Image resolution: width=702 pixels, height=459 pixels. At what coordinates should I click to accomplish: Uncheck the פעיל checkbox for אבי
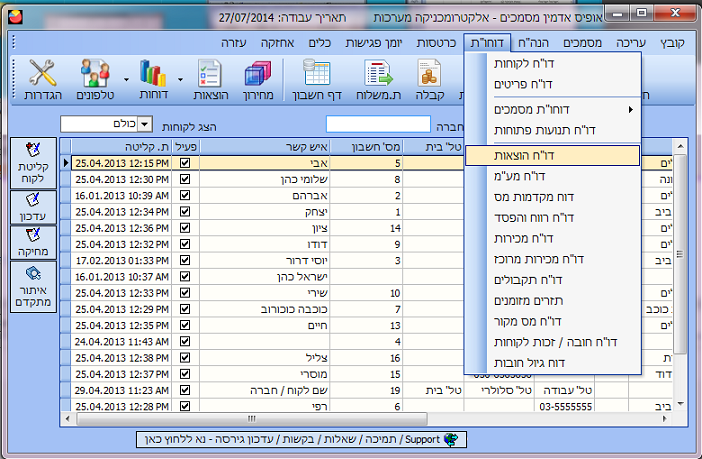185,163
